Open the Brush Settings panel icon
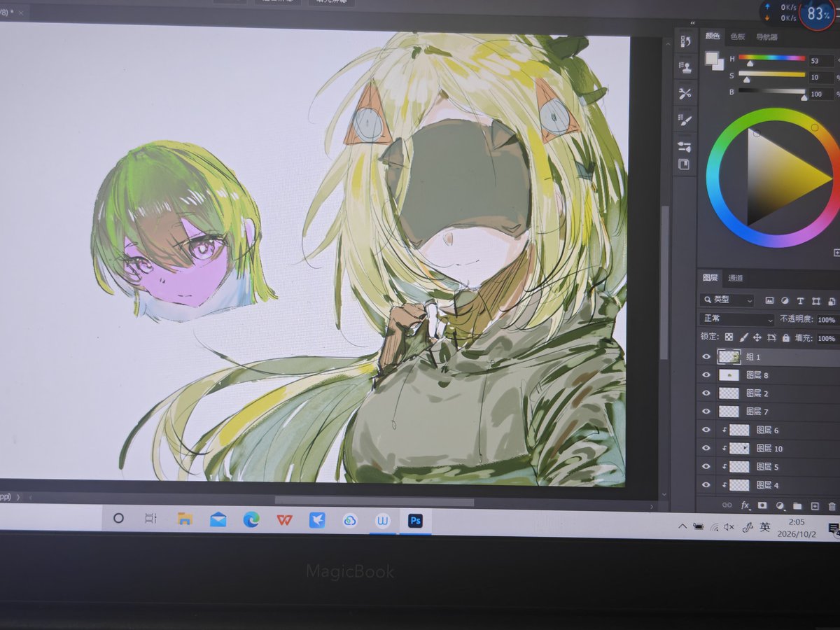 [685, 146]
